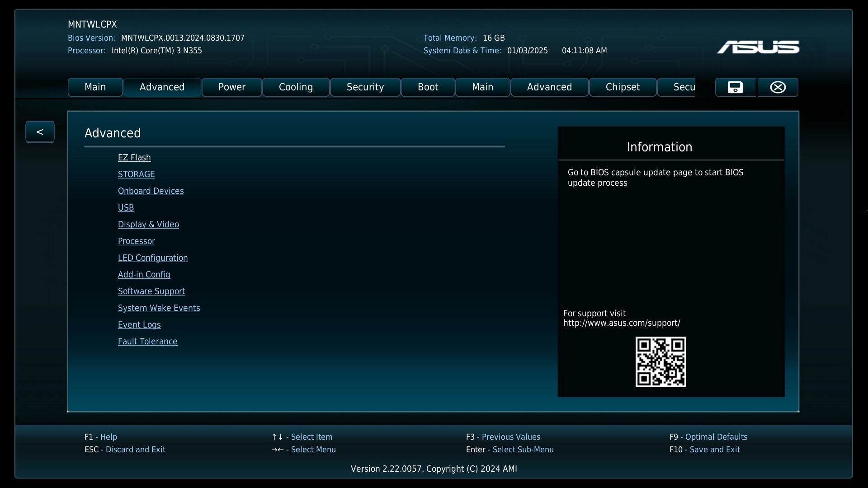Open Onboard Devices settings
This screenshot has height=488, width=868.
point(151,191)
